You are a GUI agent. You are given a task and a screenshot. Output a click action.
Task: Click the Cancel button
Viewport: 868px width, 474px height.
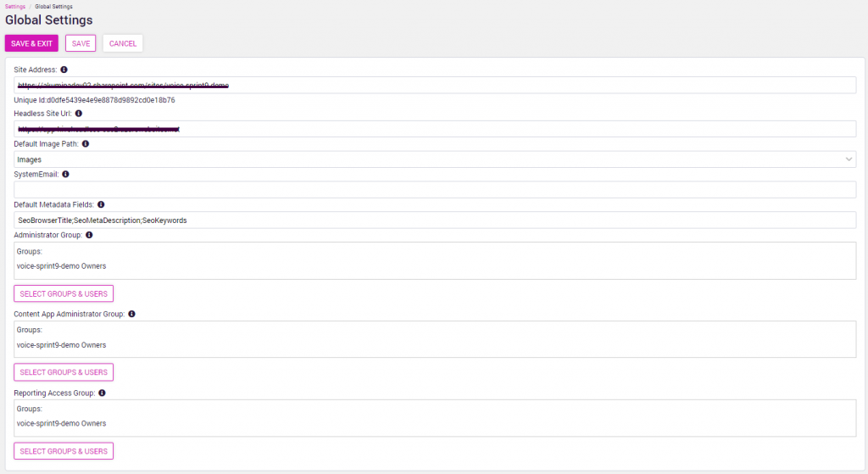click(x=123, y=43)
